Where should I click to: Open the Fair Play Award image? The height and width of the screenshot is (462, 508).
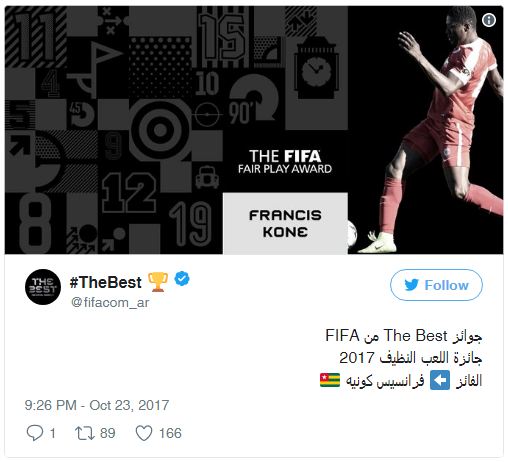pyautogui.click(x=254, y=130)
